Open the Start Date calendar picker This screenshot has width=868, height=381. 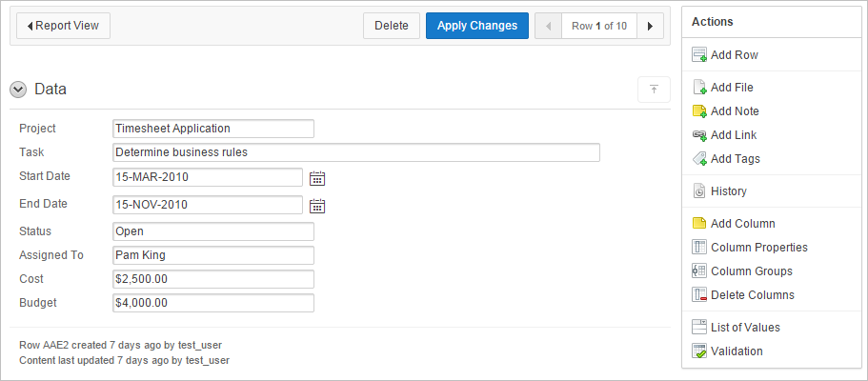(318, 177)
